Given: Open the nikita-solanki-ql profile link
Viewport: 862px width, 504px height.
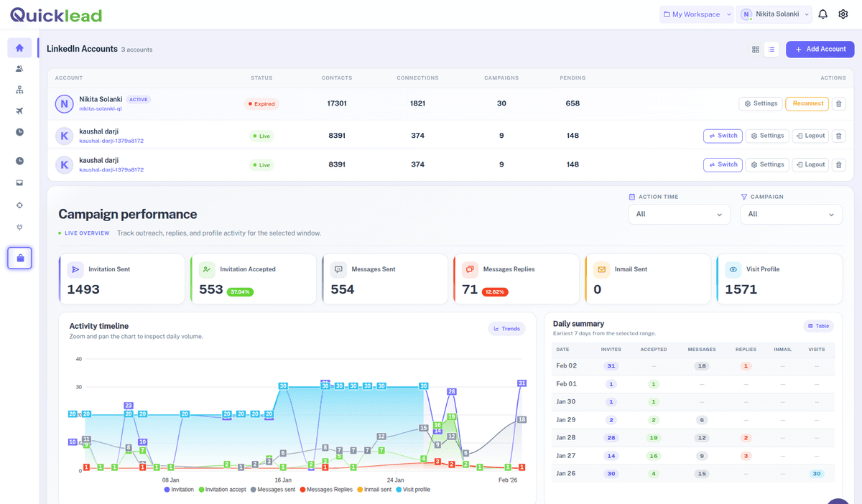Looking at the screenshot, I should 101,108.
